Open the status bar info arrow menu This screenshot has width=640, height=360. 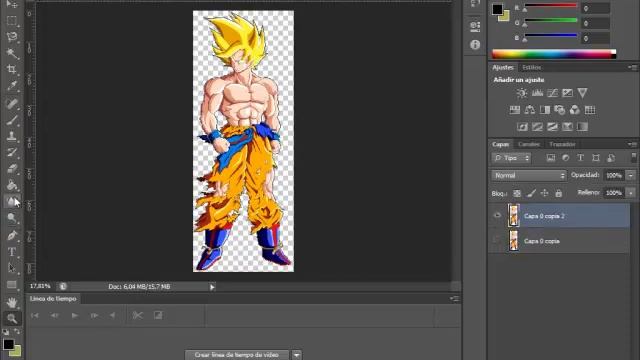212,287
